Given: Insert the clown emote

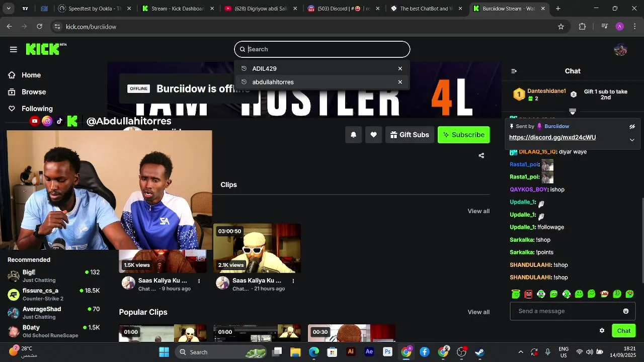Looking at the screenshot, I should (604, 294).
